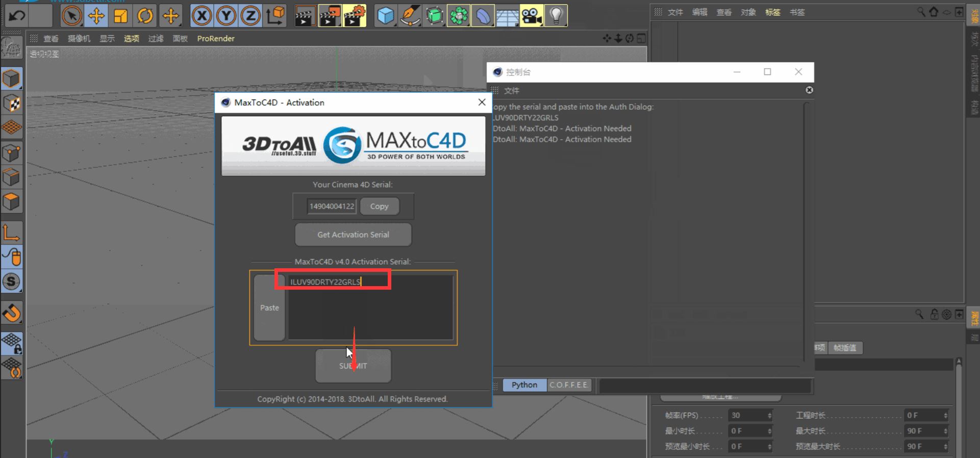Click the 最小时长 stepper arrows
This screenshot has height=458, width=980.
pyautogui.click(x=769, y=431)
